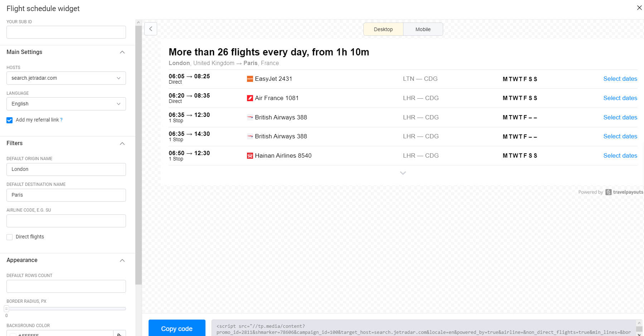644x336 pixels.
Task: Enable the Direct flights checkbox
Action: coord(10,237)
